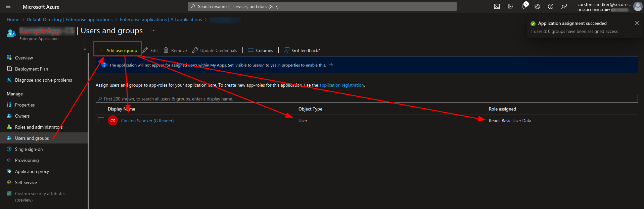The image size is (644, 209).
Task: Click the info banner arrow about My Apps
Action: (x=331, y=65)
